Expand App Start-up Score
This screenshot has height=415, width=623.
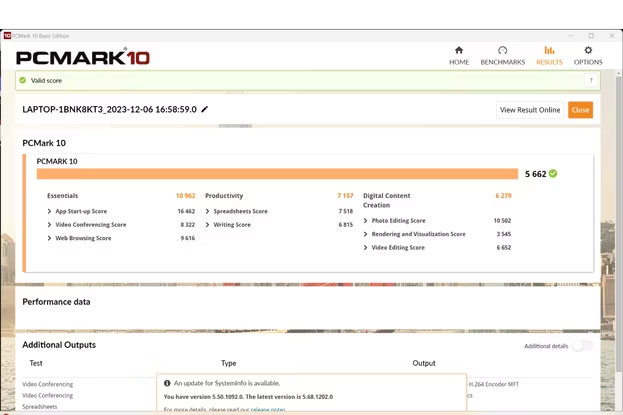[49, 211]
